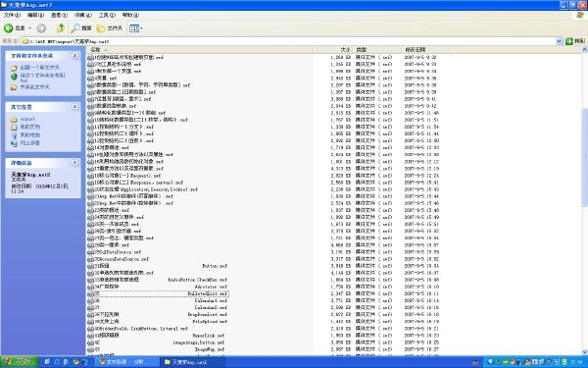Open the Help (帮助) menu

[130, 15]
